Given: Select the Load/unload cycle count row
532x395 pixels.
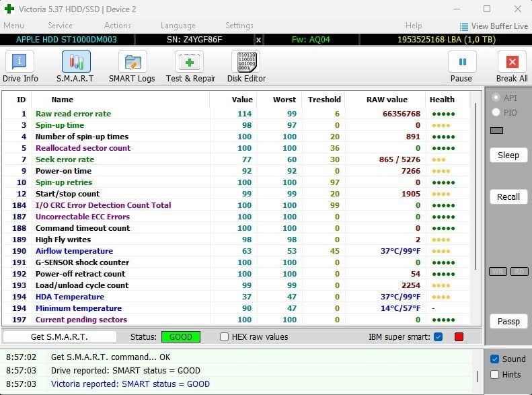Looking at the screenshot, I should (236, 285).
